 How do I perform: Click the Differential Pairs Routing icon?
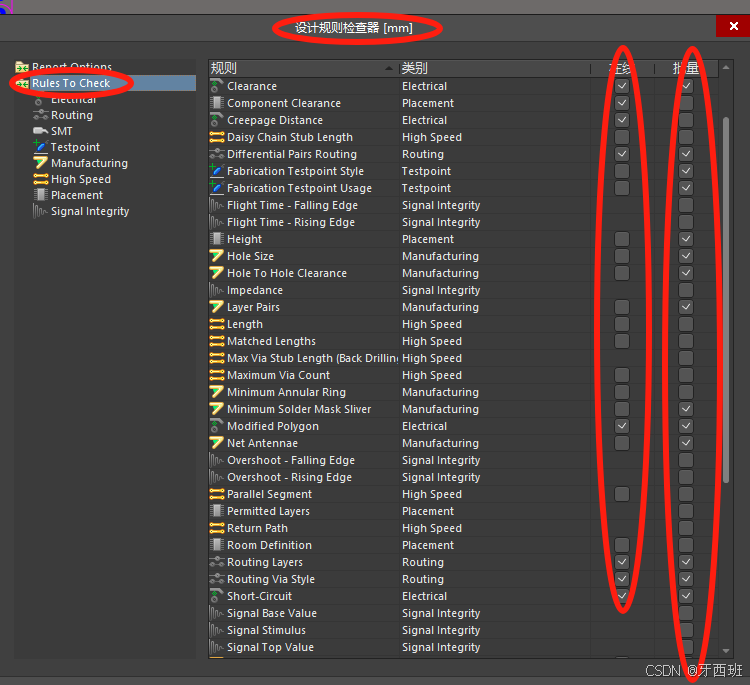(x=217, y=154)
